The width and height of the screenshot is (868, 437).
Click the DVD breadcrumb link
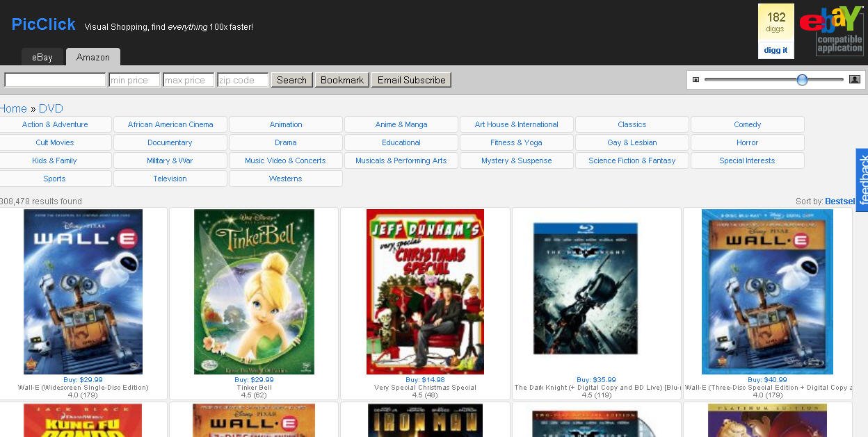tap(51, 108)
